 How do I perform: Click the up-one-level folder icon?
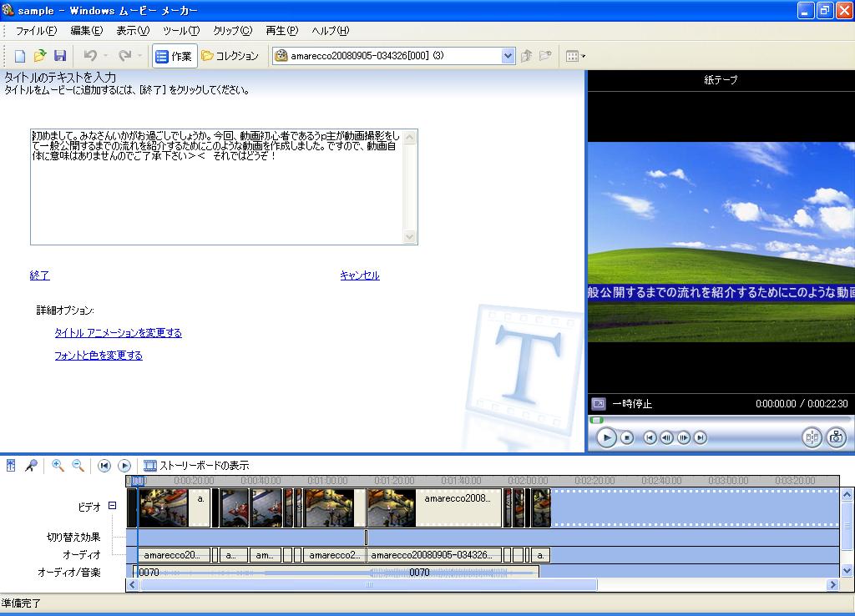coord(526,56)
